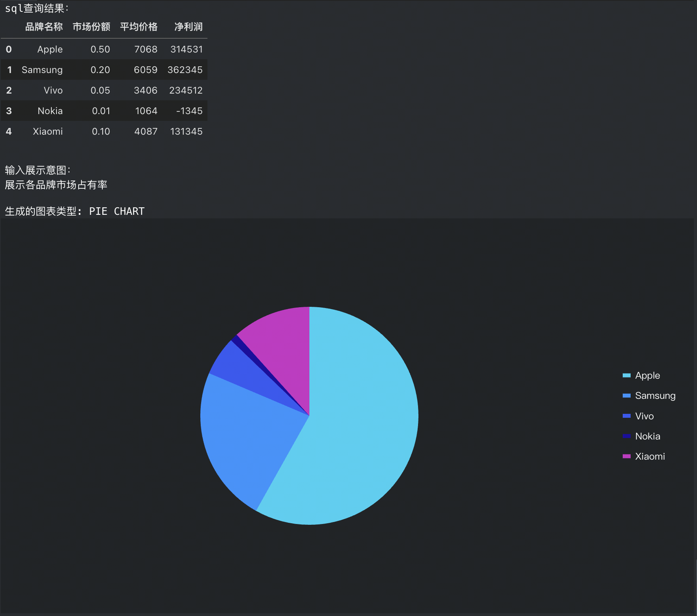Image resolution: width=697 pixels, height=616 pixels.
Task: Click the text 展示各品牌市场占有率
Action: (56, 185)
